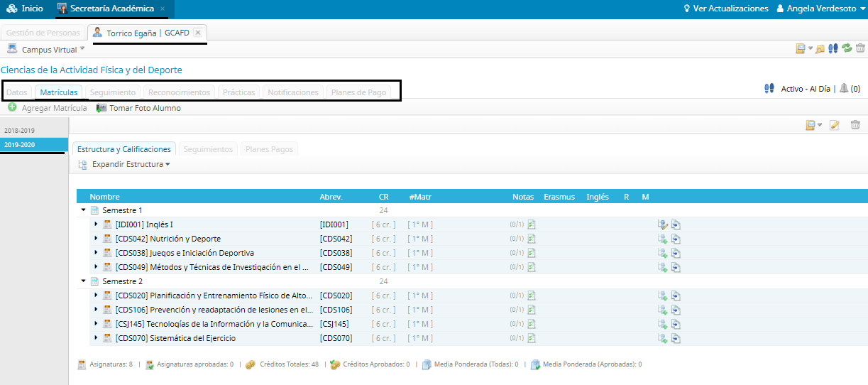Go to the Planes de Pago tab
868x385 pixels.
[358, 92]
